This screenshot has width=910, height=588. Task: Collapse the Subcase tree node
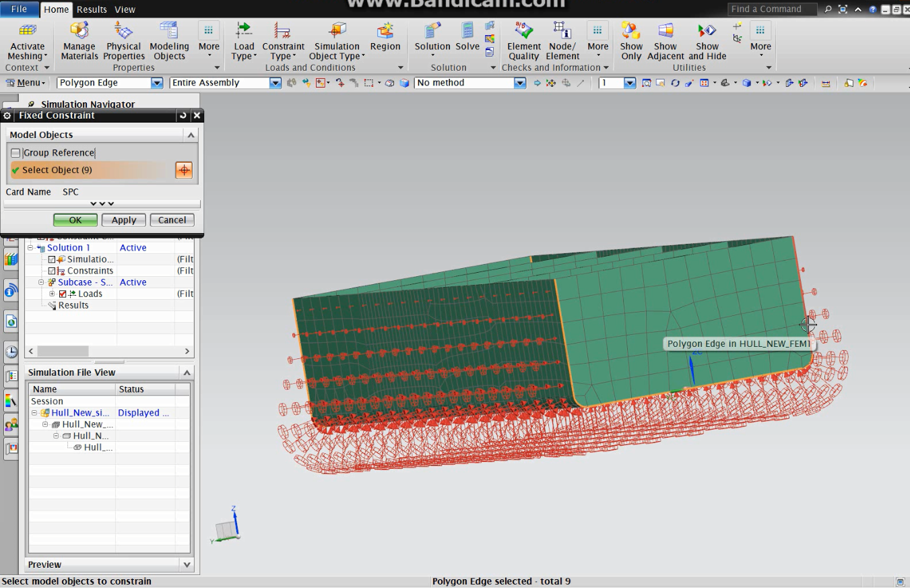[x=41, y=282]
